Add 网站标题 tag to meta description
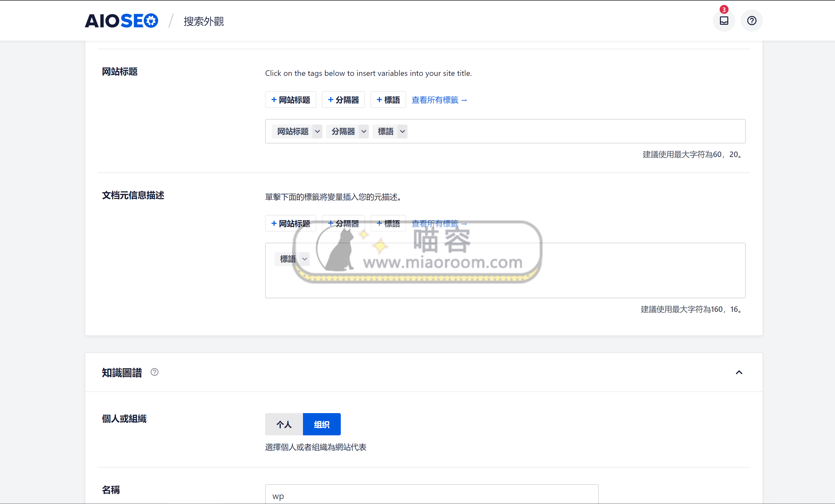The width and height of the screenshot is (835, 504). point(290,224)
